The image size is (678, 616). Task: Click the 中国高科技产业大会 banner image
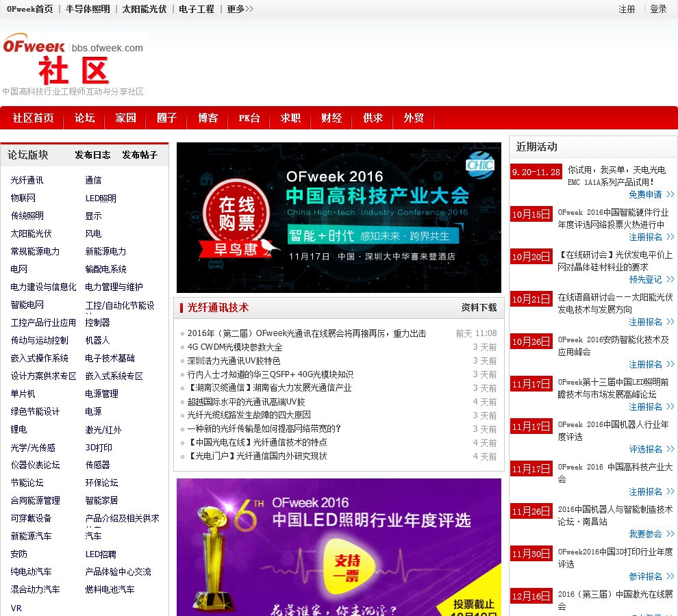[338, 218]
